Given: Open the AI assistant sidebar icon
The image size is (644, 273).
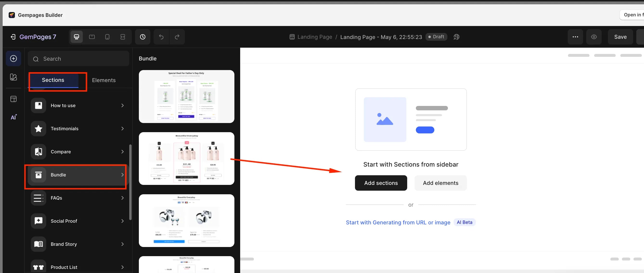Looking at the screenshot, I should pyautogui.click(x=13, y=117).
